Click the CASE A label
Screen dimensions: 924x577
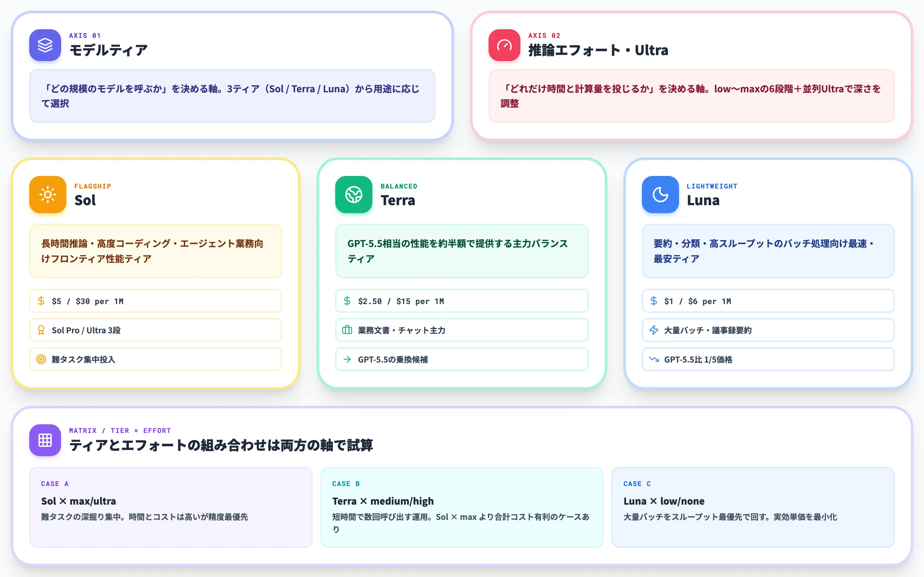(x=55, y=483)
